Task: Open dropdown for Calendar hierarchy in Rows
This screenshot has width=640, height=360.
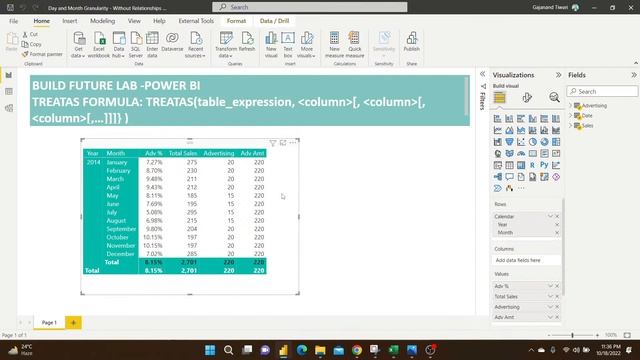Action: click(x=550, y=216)
